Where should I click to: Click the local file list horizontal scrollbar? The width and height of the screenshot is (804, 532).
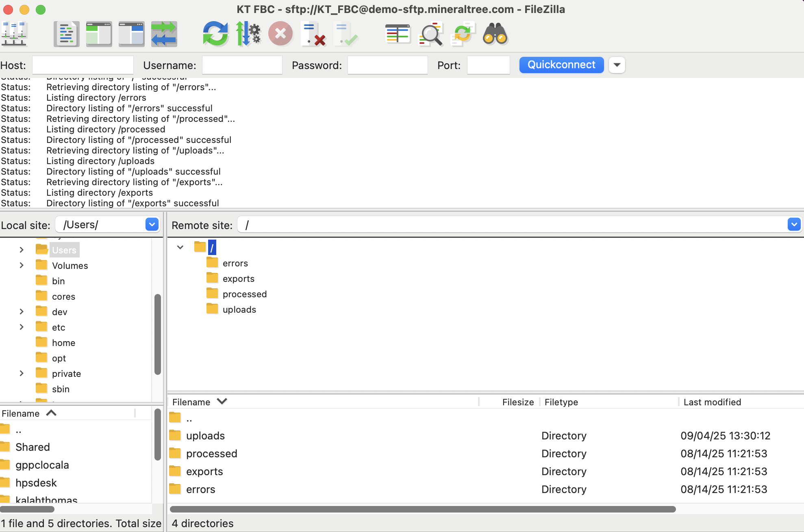[27, 509]
